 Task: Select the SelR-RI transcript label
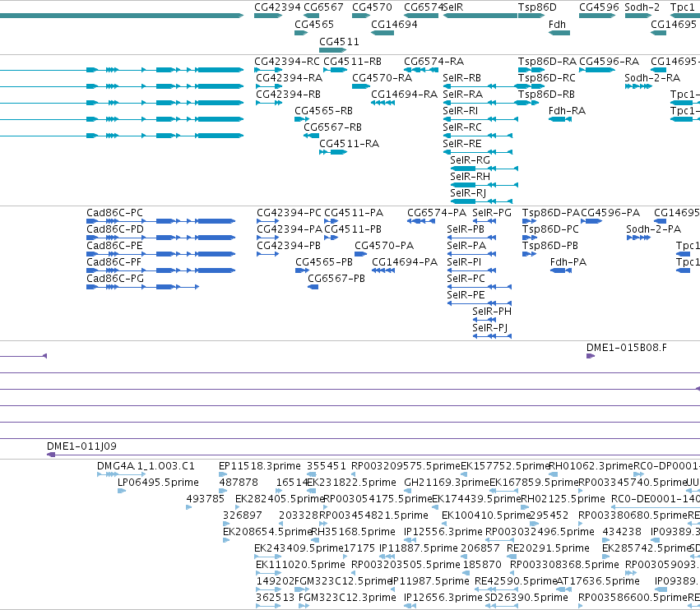click(460, 111)
